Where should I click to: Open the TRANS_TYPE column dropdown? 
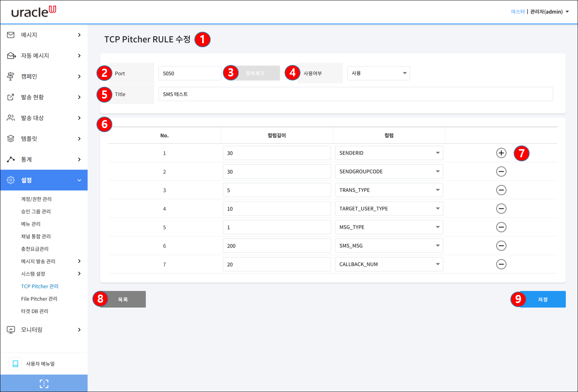(389, 190)
